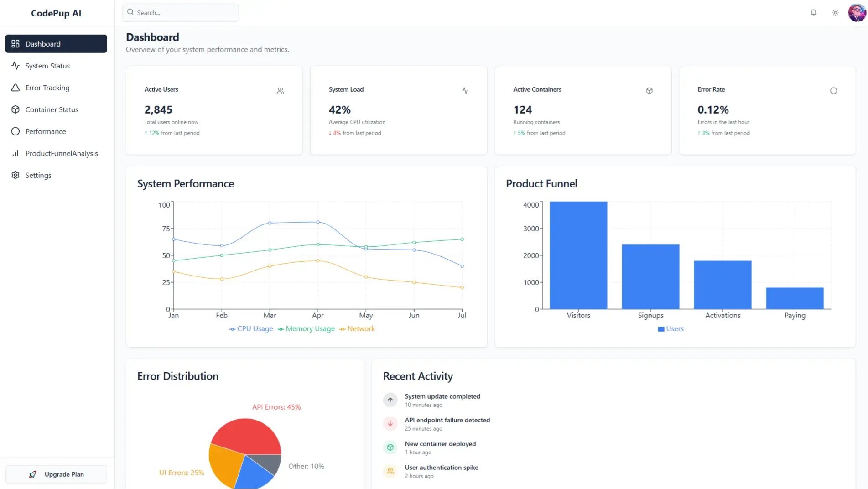Open the Settings gear icon

[x=16, y=175]
